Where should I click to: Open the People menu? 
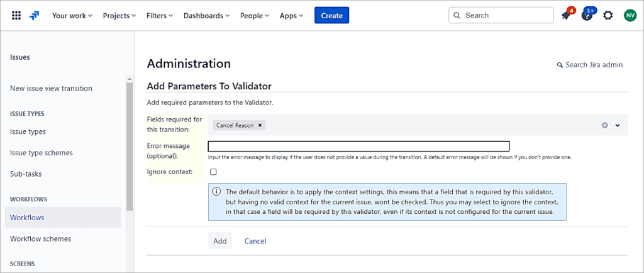pyautogui.click(x=254, y=16)
